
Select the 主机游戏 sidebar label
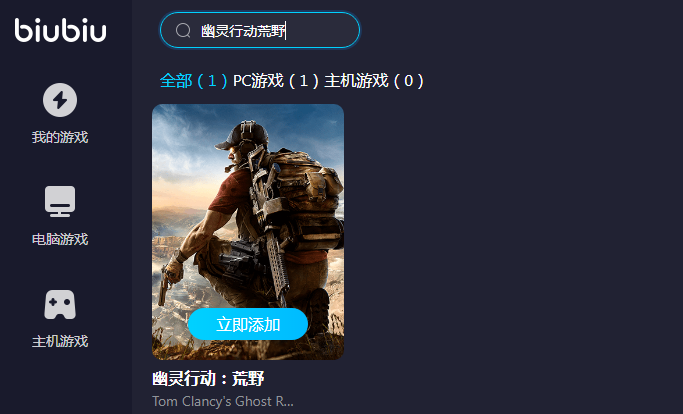pyautogui.click(x=60, y=341)
